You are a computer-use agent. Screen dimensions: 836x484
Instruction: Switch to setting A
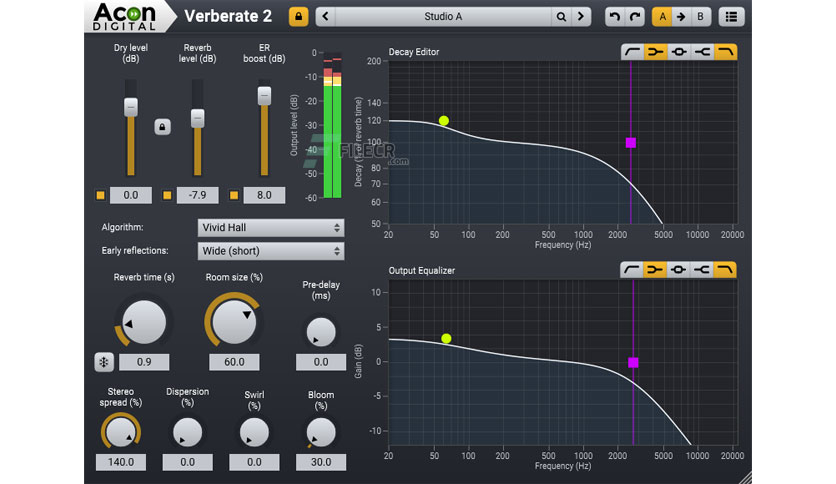click(x=662, y=17)
